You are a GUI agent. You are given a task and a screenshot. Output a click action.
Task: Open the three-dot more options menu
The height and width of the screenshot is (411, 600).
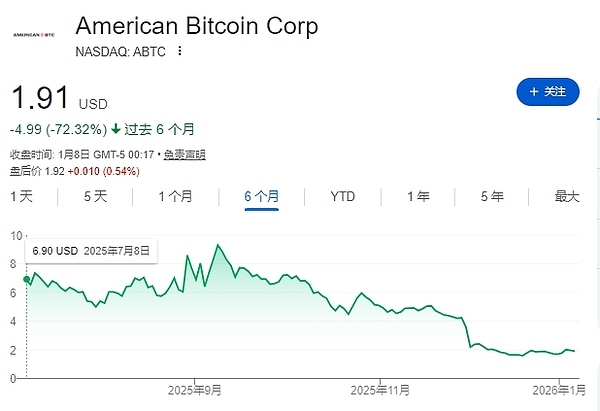coord(180,51)
